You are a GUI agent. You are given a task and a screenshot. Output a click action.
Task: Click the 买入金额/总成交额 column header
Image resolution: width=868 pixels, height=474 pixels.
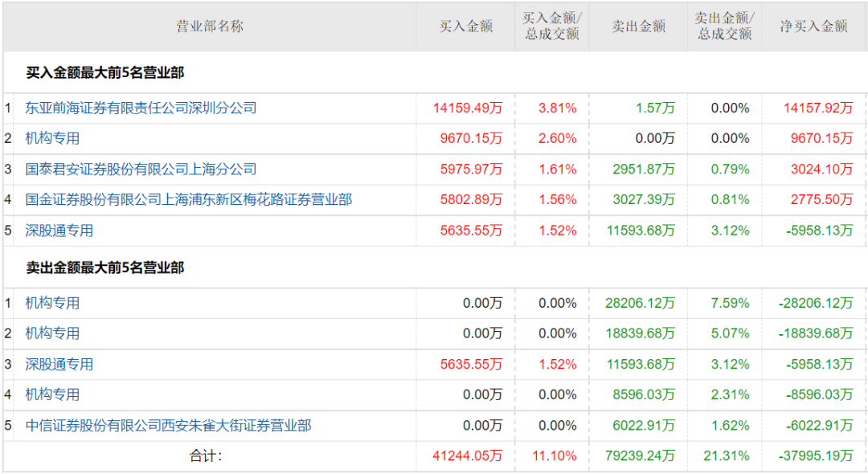[552, 27]
